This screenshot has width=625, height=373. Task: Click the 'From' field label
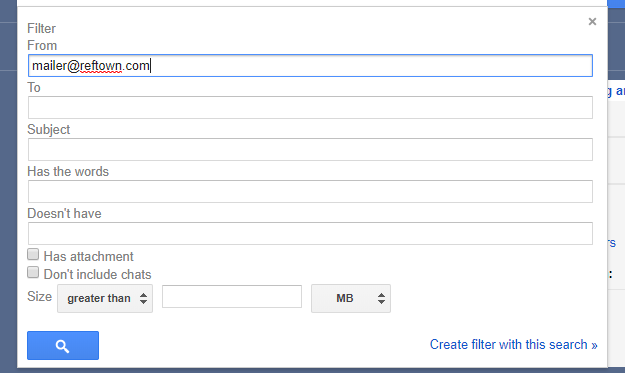[42, 45]
